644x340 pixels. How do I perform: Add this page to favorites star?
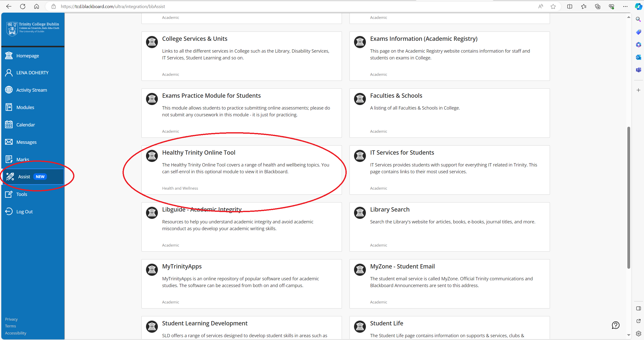pos(553,7)
